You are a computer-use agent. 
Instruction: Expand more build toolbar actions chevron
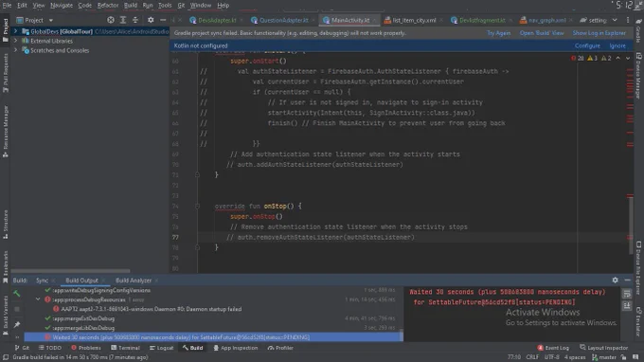17,337
